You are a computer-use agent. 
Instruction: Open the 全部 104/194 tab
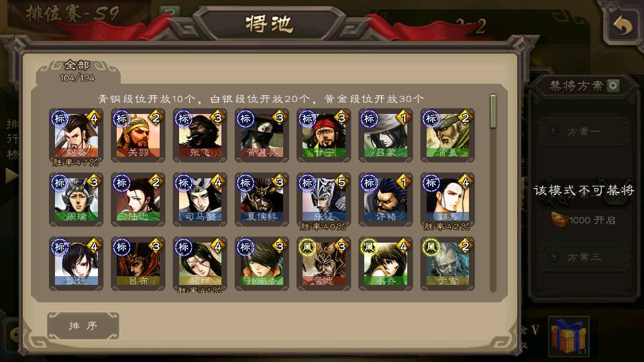point(77,72)
